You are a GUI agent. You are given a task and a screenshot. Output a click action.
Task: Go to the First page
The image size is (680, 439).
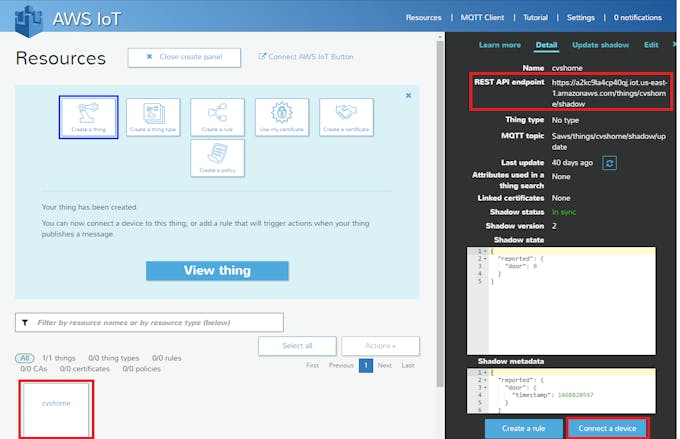312,365
